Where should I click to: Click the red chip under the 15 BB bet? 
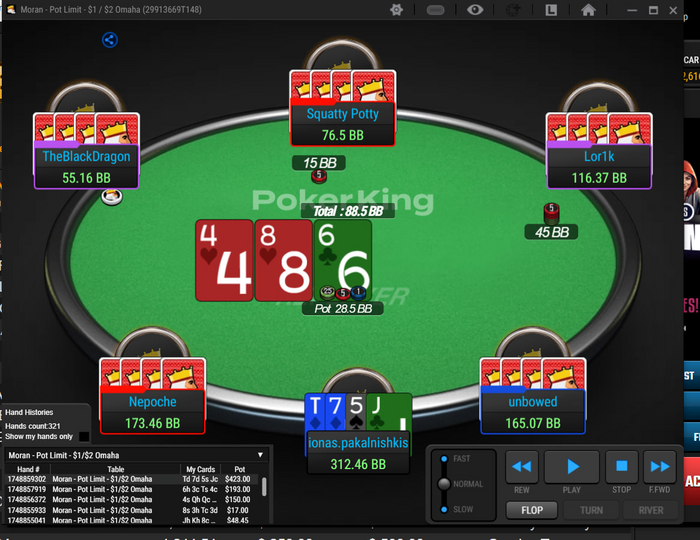click(319, 176)
